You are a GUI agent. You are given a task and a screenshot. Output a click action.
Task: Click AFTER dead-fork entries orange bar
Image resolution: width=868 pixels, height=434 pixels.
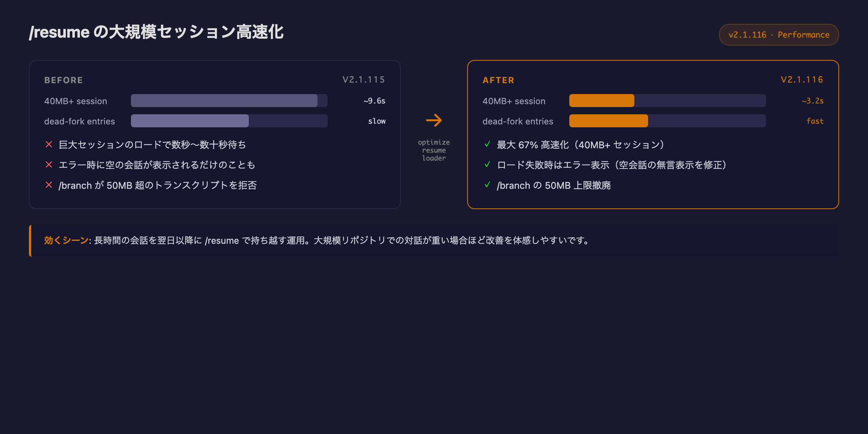(609, 121)
